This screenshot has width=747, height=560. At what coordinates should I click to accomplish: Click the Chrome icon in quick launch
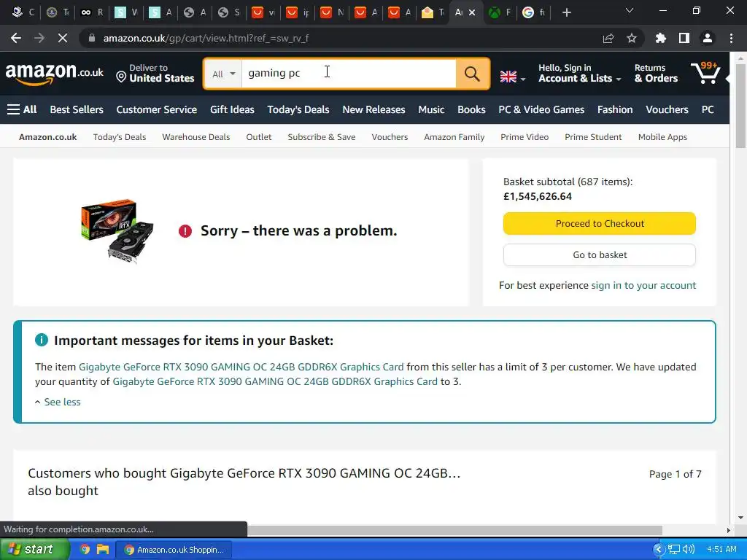pos(85,550)
